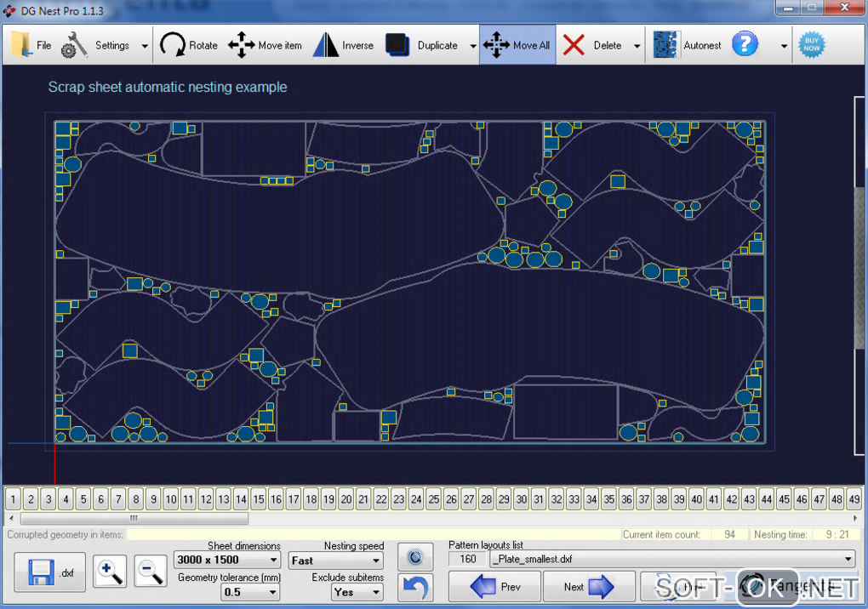Expand the Nesting speed dropdown
This screenshot has height=609, width=868.
(376, 561)
